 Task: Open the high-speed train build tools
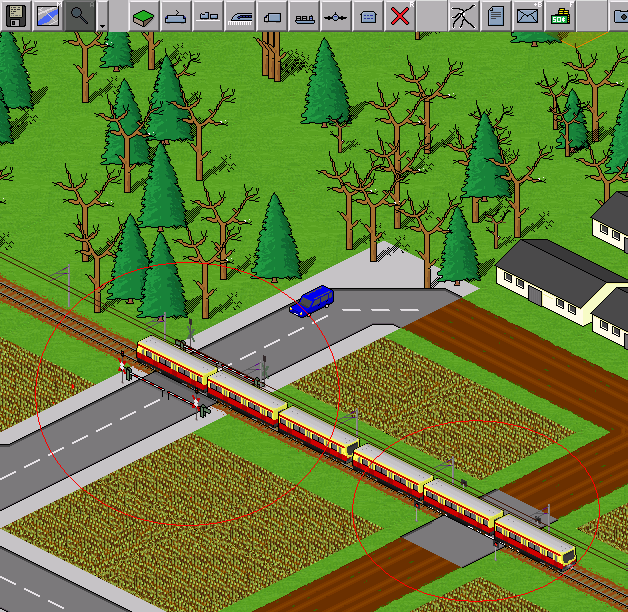(x=240, y=15)
